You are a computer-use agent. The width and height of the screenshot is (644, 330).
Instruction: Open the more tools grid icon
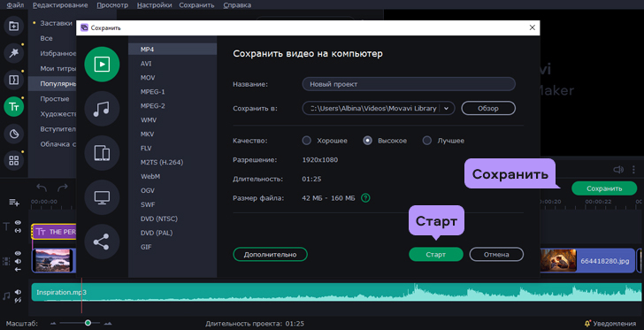(14, 160)
